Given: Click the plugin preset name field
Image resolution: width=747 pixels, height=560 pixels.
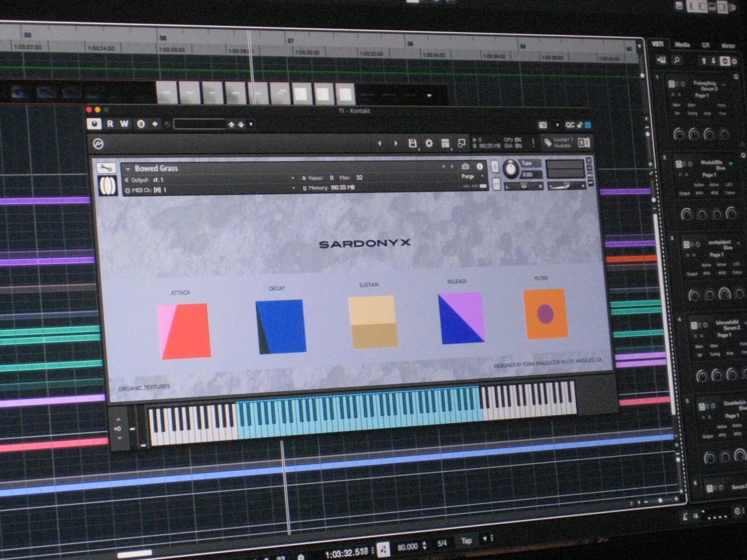Looking at the screenshot, I should (x=199, y=124).
